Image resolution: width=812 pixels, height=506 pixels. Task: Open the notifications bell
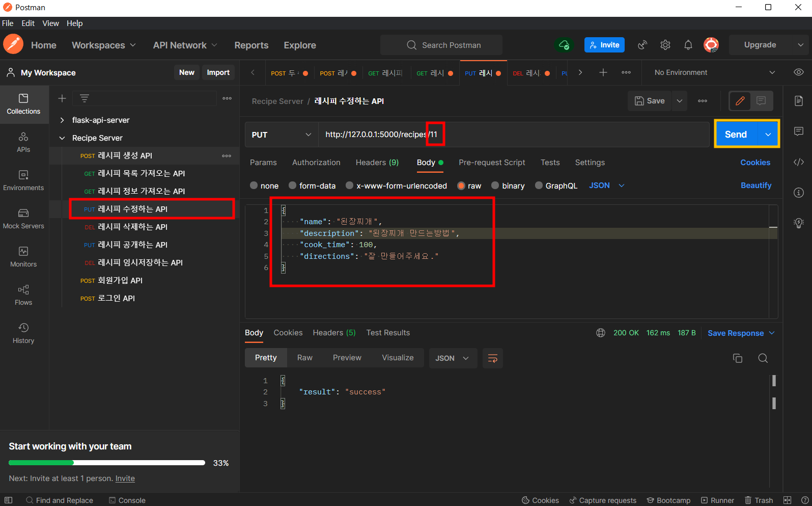(x=688, y=45)
